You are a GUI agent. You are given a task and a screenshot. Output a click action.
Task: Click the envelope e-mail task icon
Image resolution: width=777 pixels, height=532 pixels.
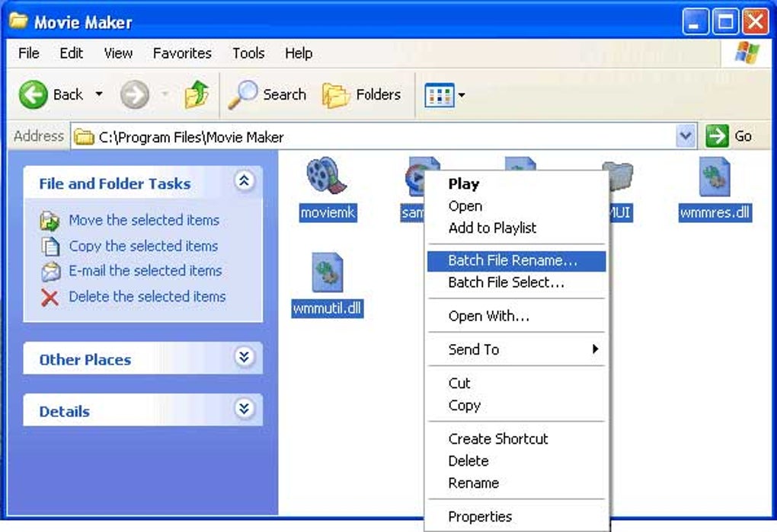[50, 272]
